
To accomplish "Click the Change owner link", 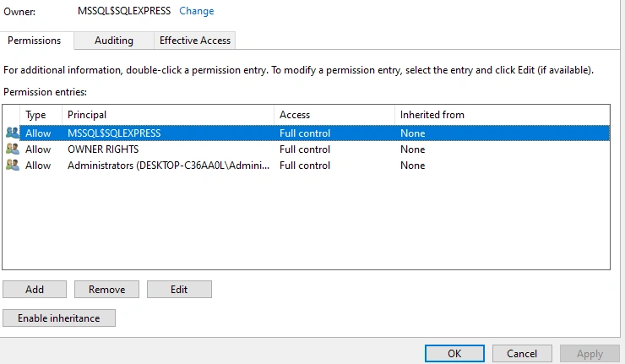I will (x=197, y=11).
